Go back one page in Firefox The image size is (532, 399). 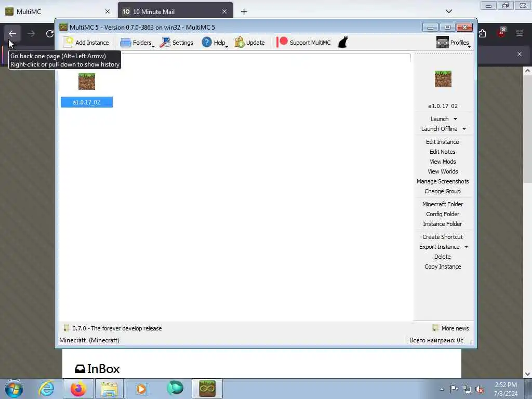click(x=12, y=34)
